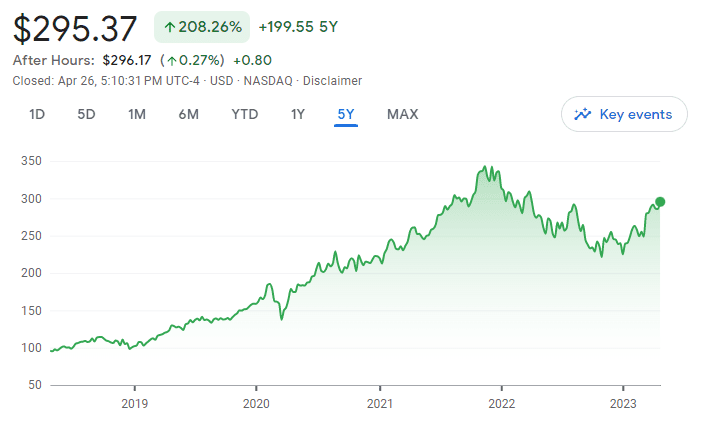The image size is (704, 424).
Task: Open the Disclaimer link
Action: click(332, 80)
